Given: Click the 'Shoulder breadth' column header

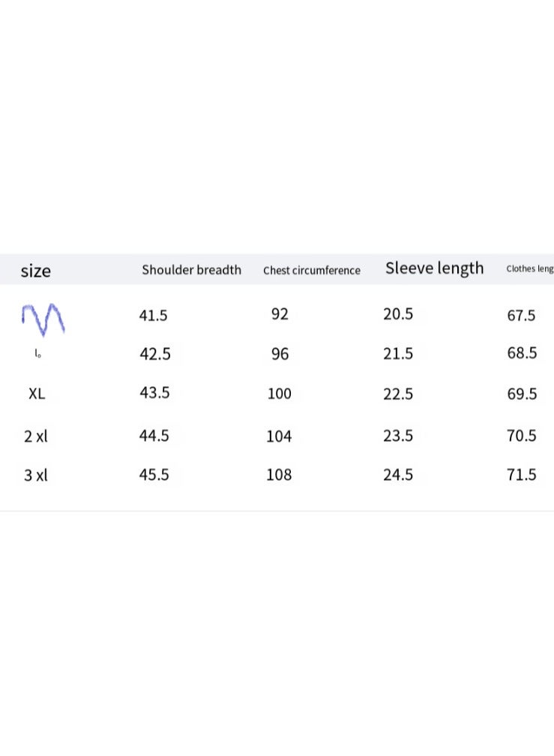Looking at the screenshot, I should tap(191, 270).
